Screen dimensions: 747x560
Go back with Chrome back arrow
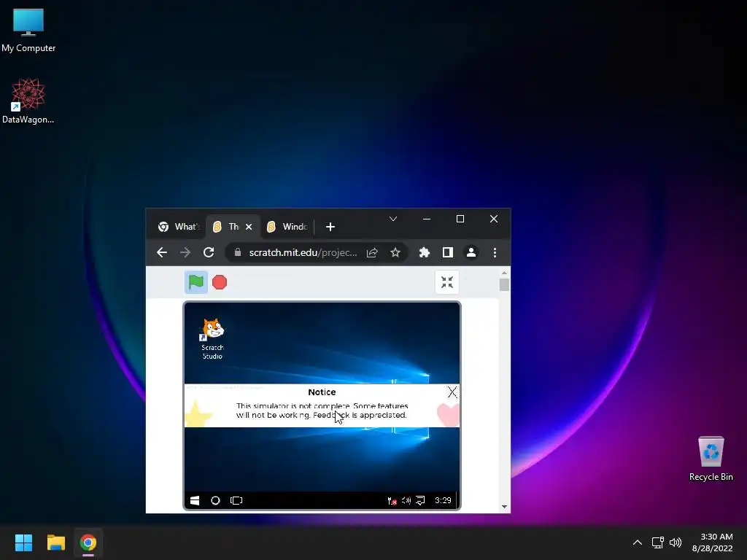[x=162, y=252]
